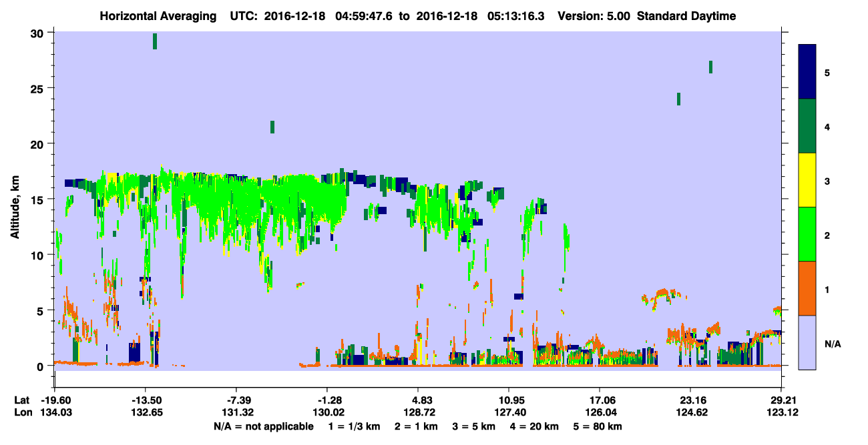Click the y-axis tick label 0
868x445 pixels.
(41, 366)
